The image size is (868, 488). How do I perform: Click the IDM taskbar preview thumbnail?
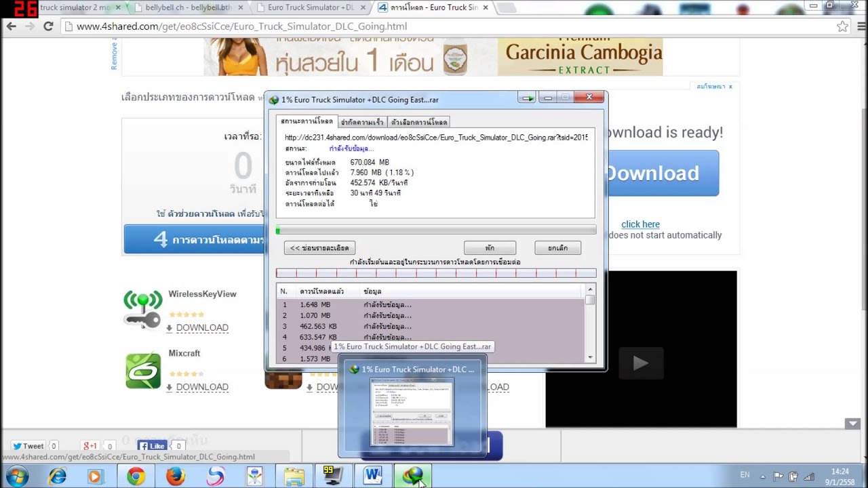coord(412,412)
